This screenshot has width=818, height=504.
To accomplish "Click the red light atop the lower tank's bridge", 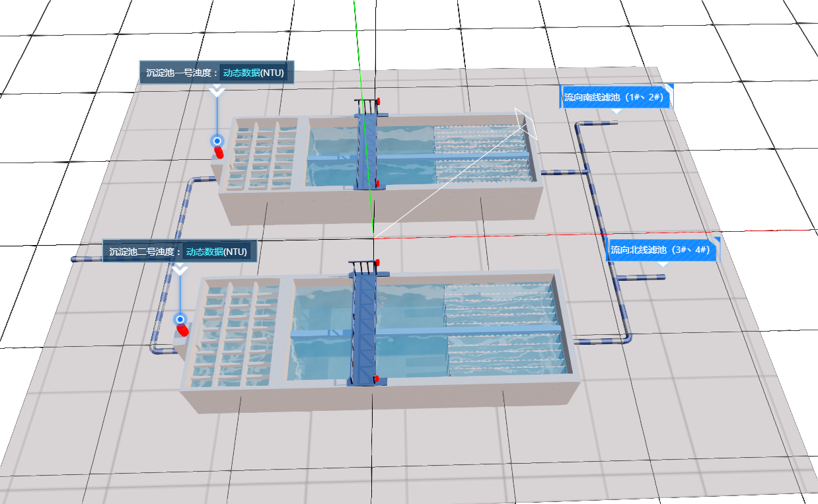I will 377,264.
